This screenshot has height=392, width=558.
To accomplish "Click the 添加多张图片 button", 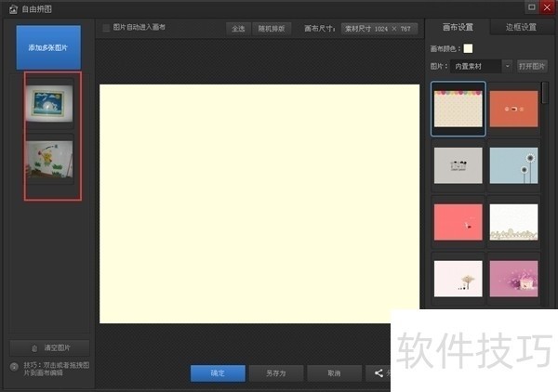I will tap(48, 47).
